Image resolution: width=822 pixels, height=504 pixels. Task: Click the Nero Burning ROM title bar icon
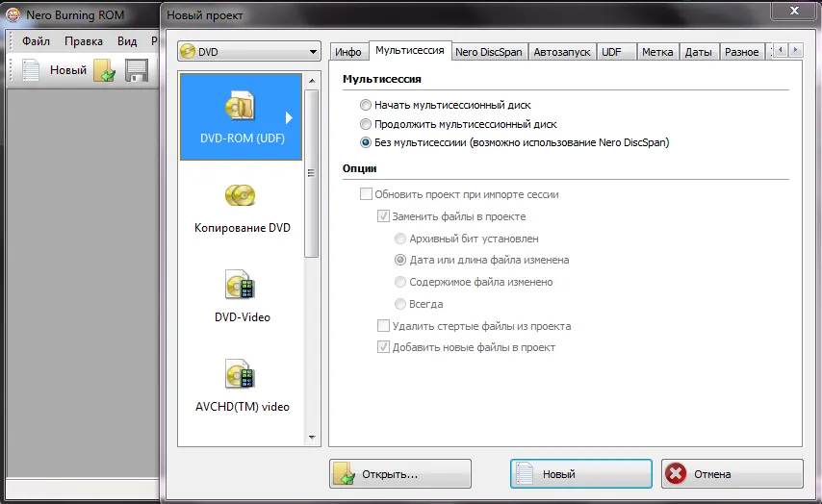point(13,14)
